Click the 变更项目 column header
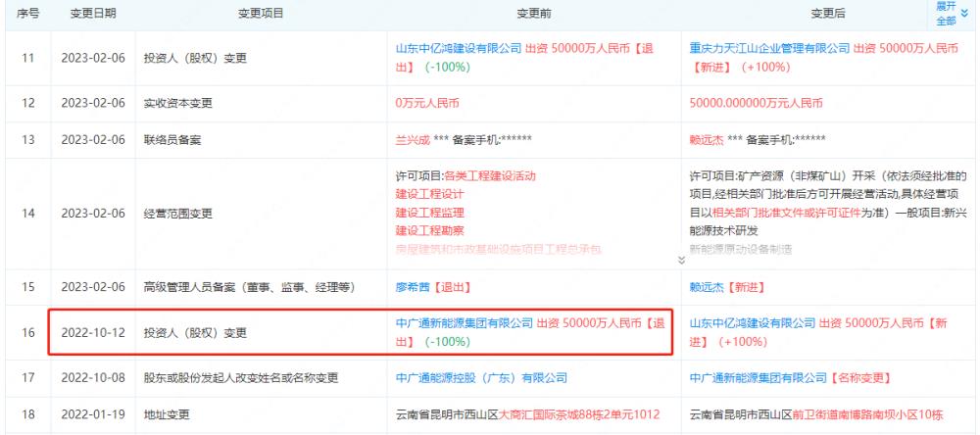 [261, 13]
